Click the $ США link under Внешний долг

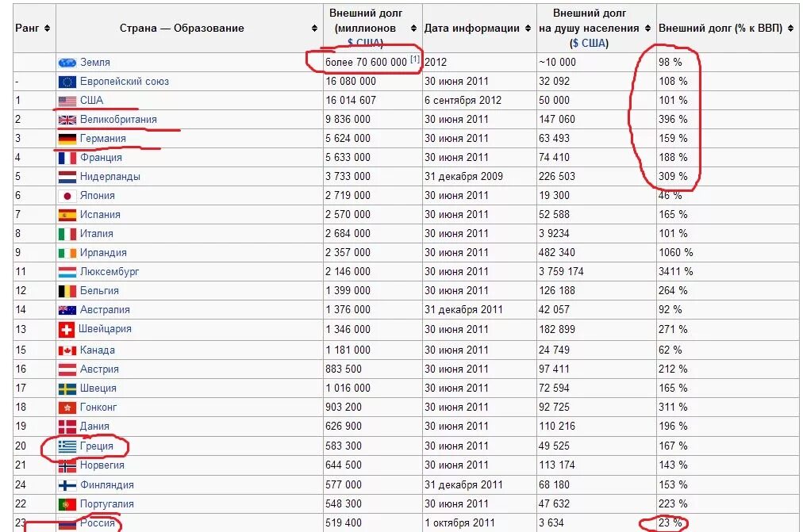point(365,43)
